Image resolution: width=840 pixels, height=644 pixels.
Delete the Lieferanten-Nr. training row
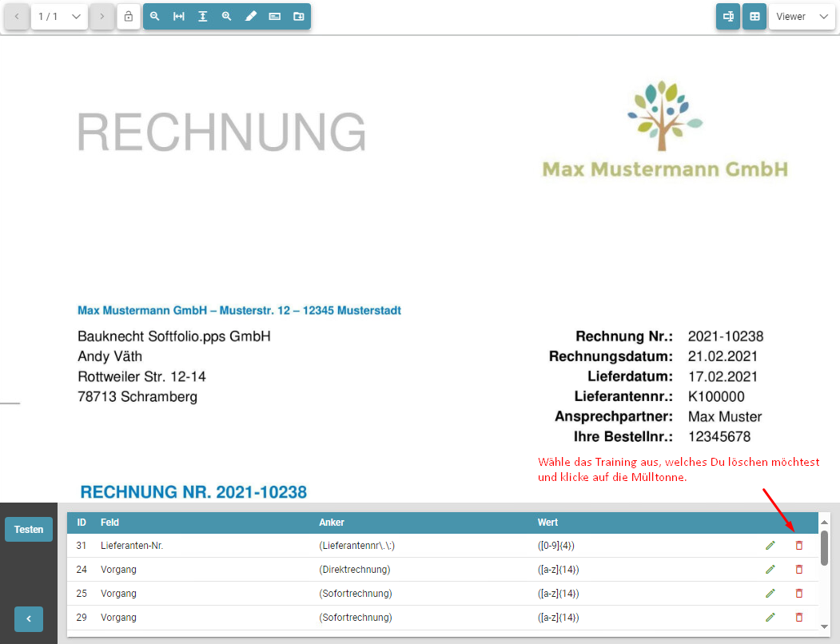pos(798,546)
